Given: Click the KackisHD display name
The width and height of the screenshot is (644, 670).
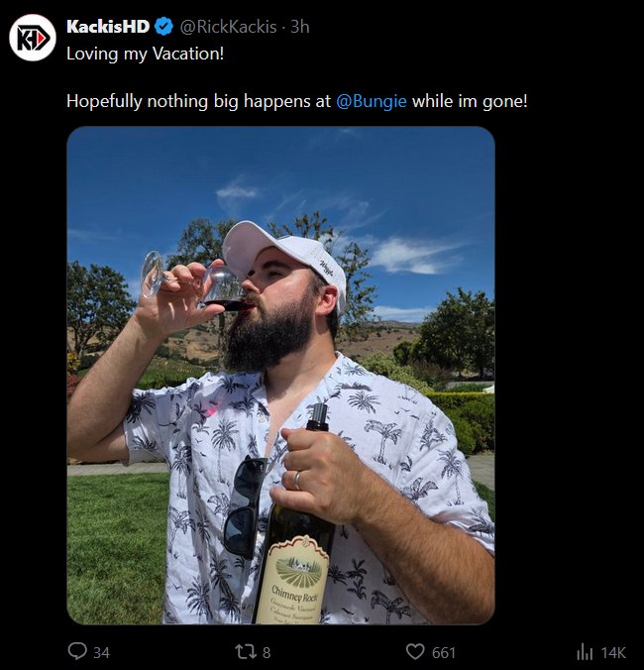Looking at the screenshot, I should (107, 27).
